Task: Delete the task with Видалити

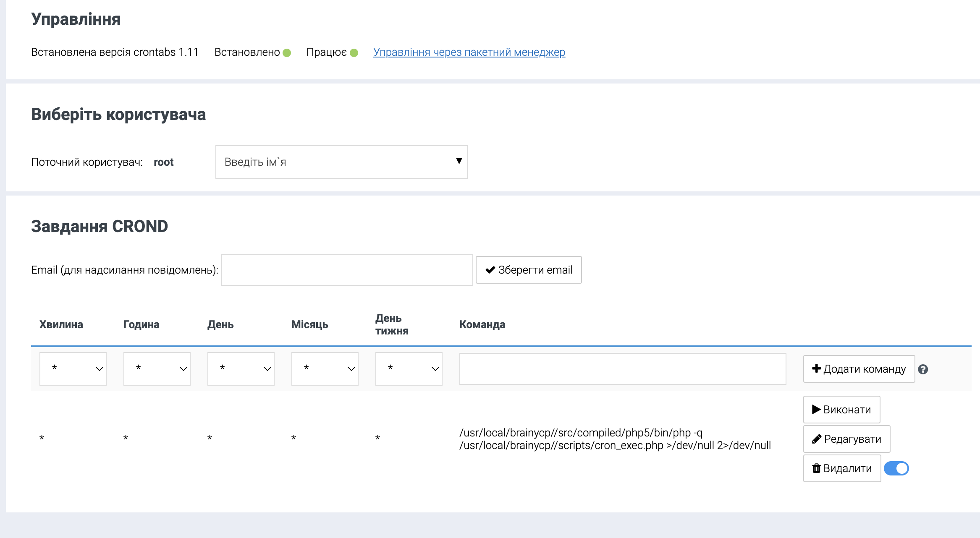Action: coord(842,468)
